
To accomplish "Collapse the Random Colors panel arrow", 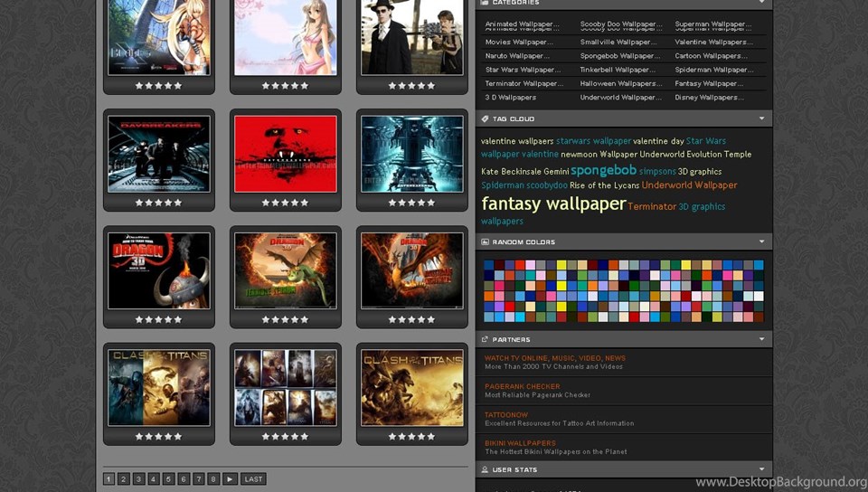I will tap(761, 241).
